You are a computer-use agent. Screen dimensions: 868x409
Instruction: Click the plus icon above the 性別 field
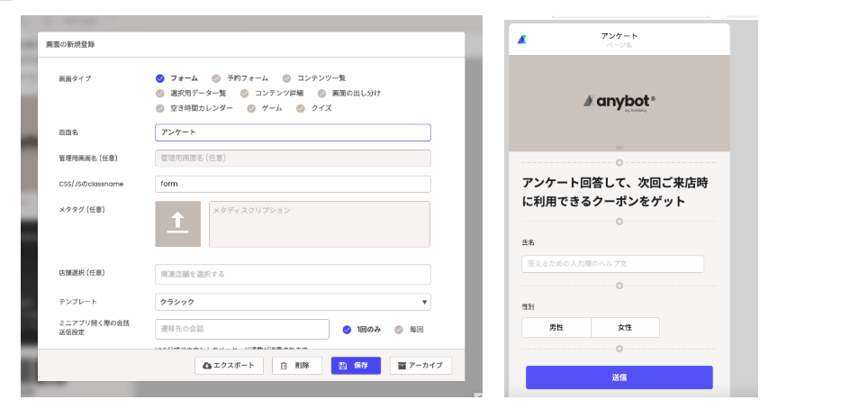pos(619,286)
